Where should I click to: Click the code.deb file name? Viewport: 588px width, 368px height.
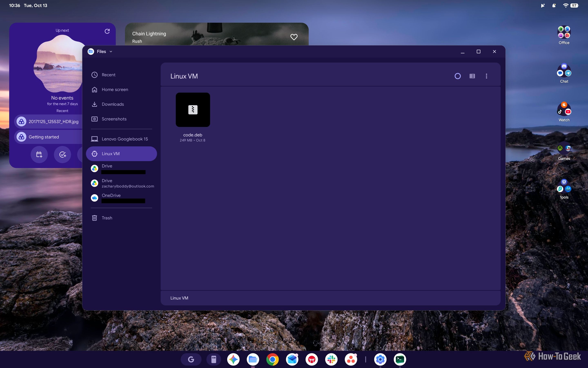point(193,135)
